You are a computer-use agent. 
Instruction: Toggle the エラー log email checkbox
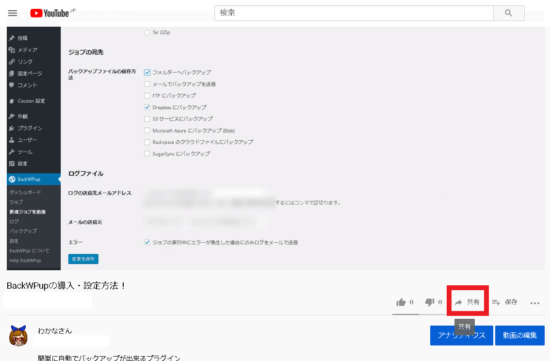147,242
